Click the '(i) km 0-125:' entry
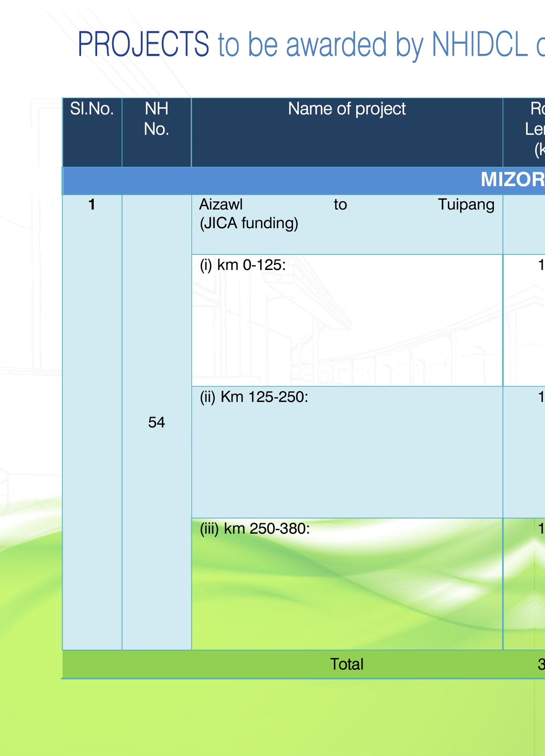Screen dimensions: 545x756 click(x=243, y=265)
